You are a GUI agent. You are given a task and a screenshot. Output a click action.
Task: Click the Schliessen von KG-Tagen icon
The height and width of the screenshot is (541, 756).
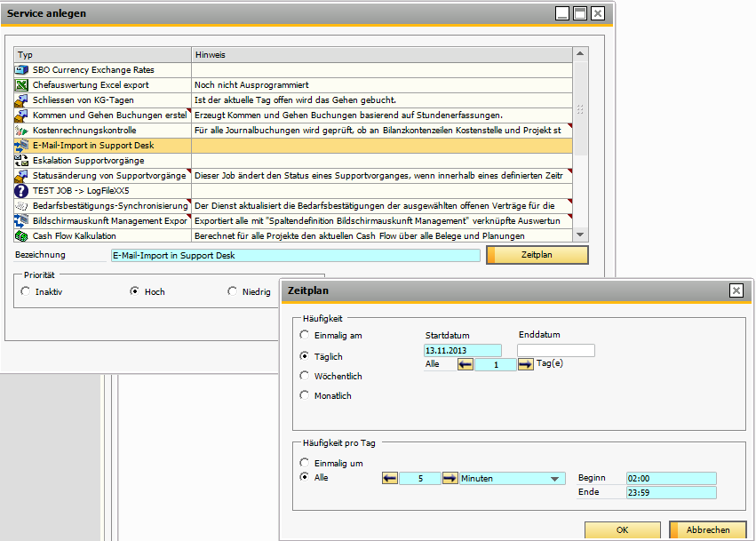(x=21, y=100)
